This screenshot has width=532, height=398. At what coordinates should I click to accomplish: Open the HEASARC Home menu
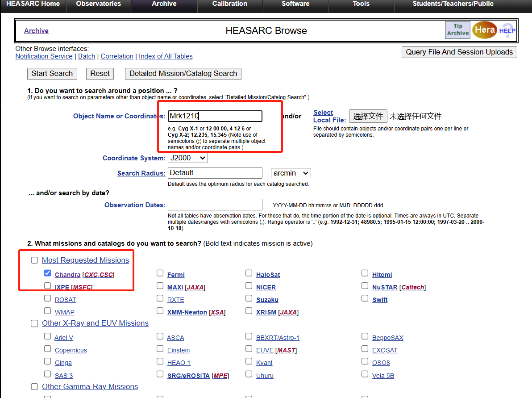[x=33, y=4]
